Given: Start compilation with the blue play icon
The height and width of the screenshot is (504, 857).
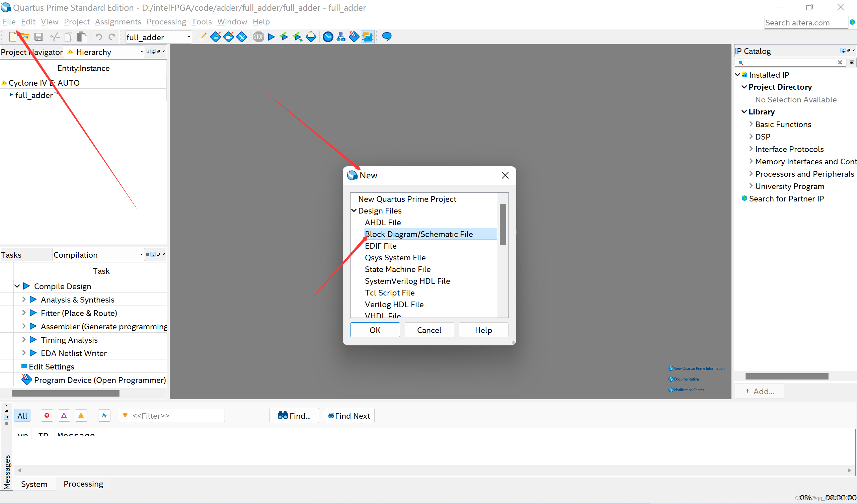Looking at the screenshot, I should [x=271, y=37].
